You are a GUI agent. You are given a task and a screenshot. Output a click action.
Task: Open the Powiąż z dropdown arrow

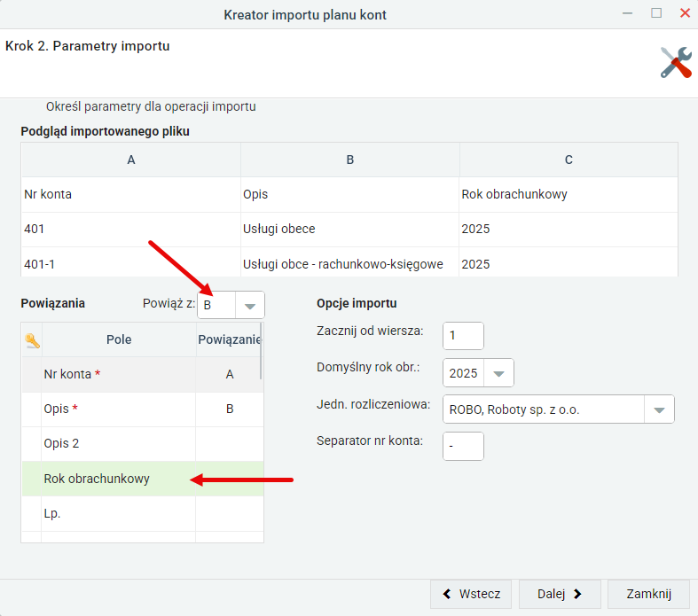tap(250, 305)
